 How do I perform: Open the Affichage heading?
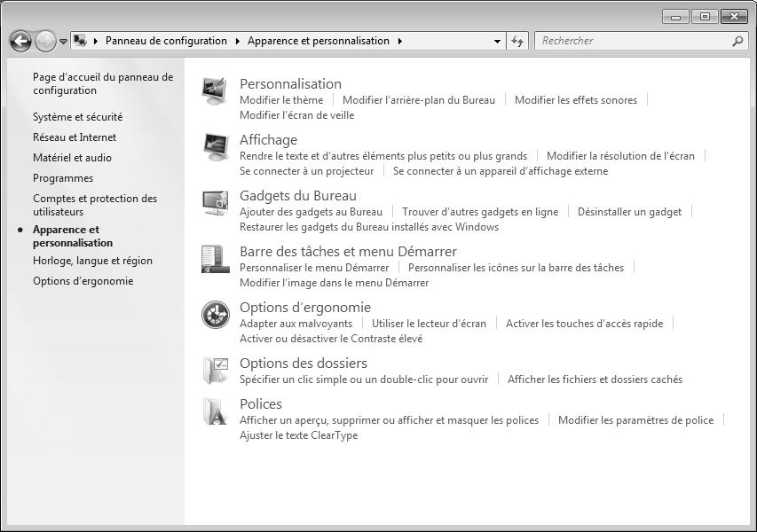click(x=268, y=139)
